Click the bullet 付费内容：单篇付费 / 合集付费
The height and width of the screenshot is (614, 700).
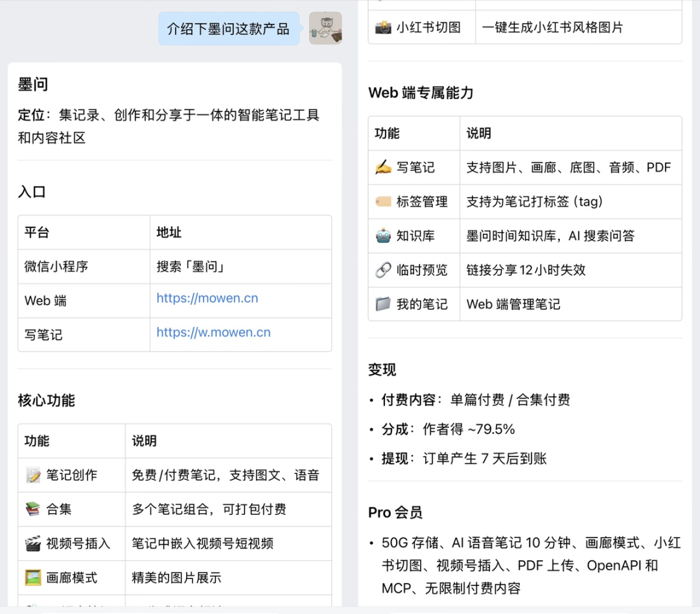[x=469, y=400]
